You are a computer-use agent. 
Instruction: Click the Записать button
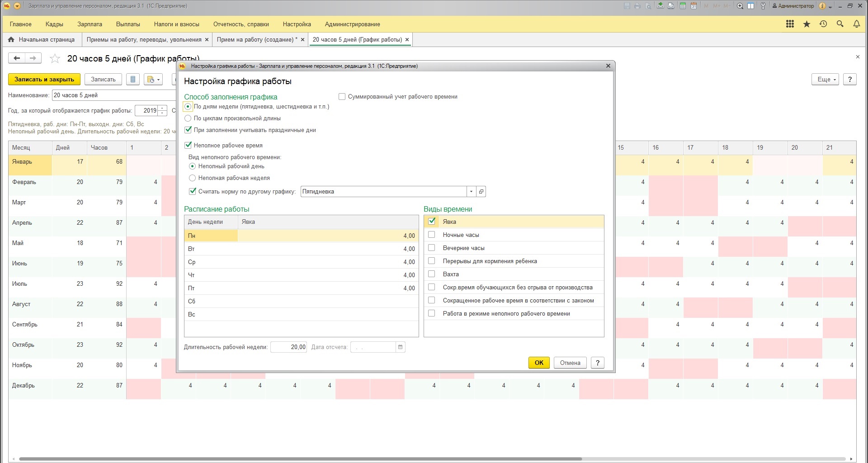pos(103,79)
